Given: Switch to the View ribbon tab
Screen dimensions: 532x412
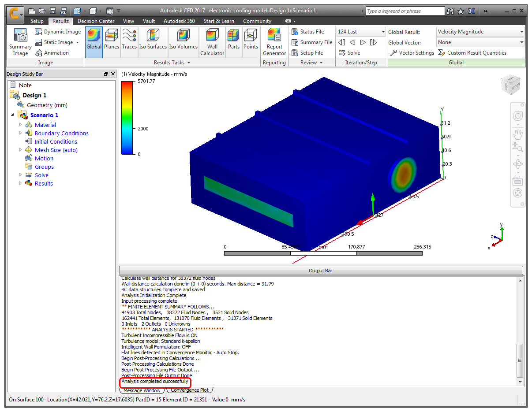Looking at the screenshot, I should [x=128, y=21].
